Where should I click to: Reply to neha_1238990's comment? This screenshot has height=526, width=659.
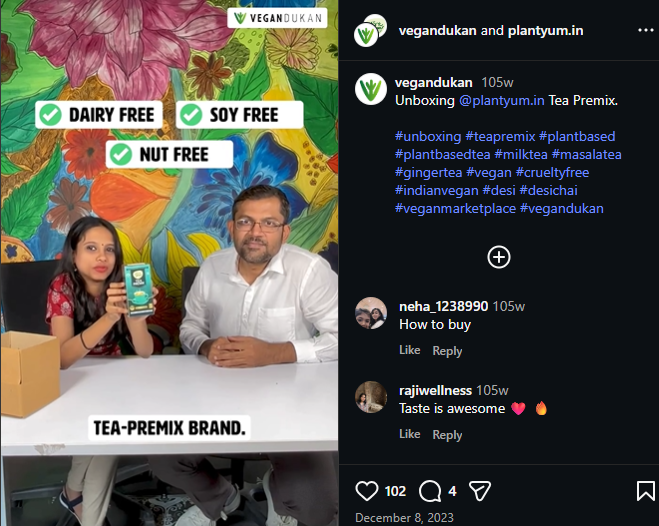[447, 351]
